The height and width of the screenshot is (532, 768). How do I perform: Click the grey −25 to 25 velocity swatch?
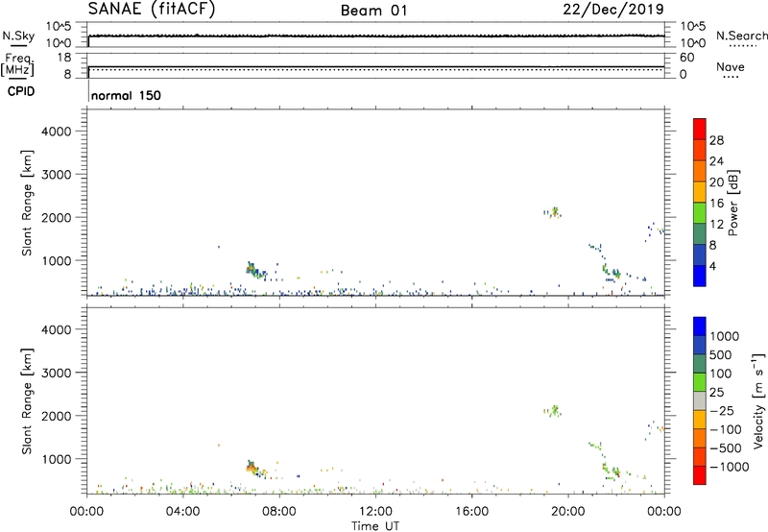(700, 400)
